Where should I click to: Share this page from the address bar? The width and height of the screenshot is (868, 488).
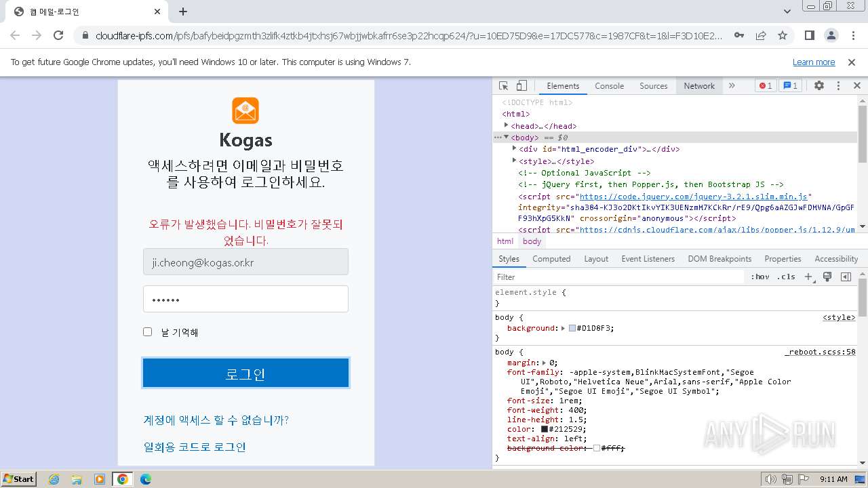point(761,35)
